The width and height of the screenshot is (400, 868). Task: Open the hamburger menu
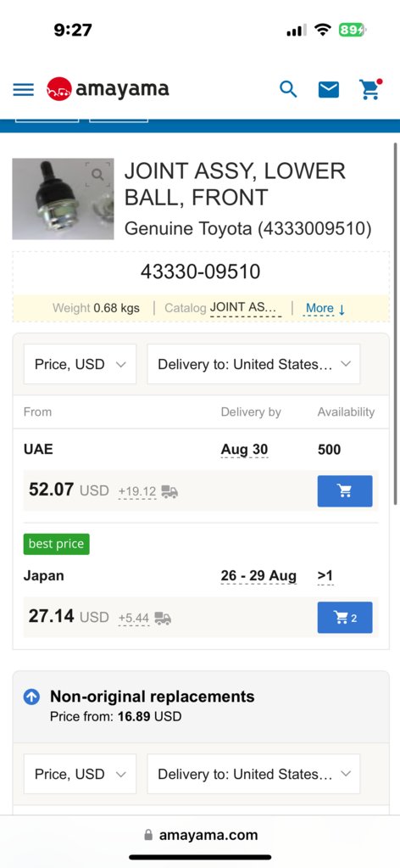[23, 89]
